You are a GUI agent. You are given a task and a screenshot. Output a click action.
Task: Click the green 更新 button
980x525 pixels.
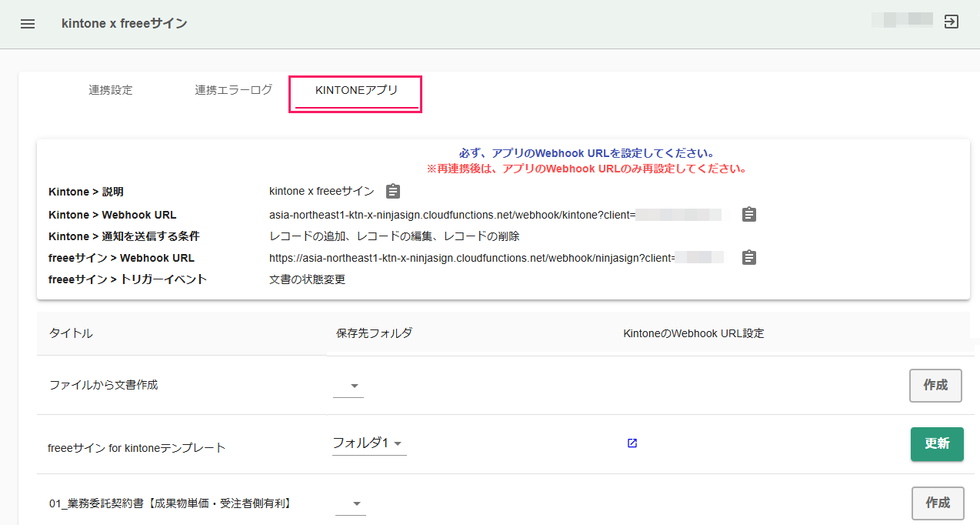[x=937, y=443]
